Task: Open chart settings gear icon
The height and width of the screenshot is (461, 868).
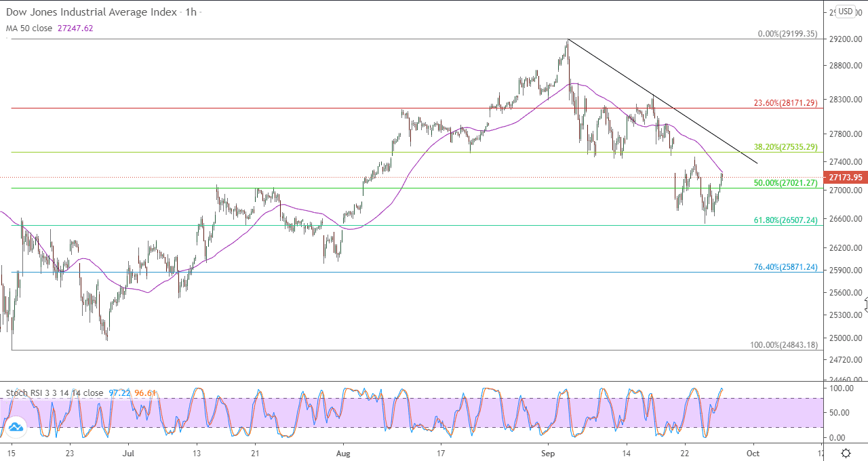Action: pos(846,453)
